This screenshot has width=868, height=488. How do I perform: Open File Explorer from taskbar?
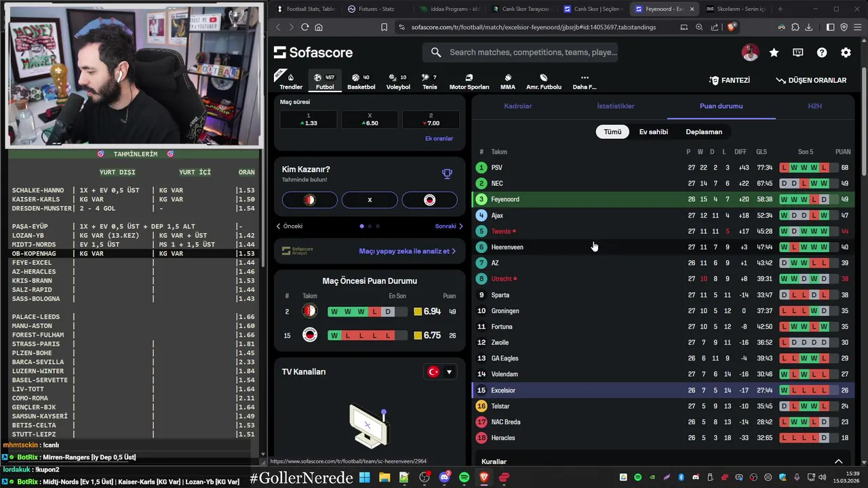coord(384,477)
